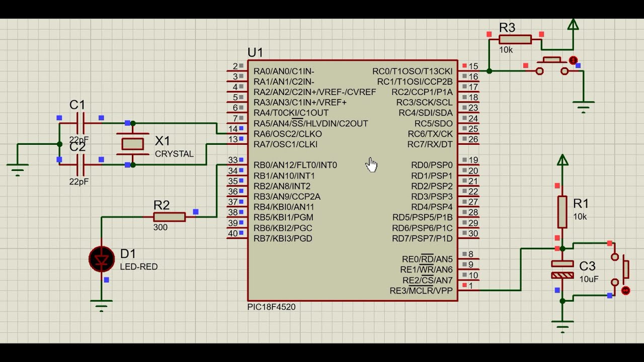Click the CRYSTAL value label
Viewport: 644px width, 362px height.
coord(174,154)
